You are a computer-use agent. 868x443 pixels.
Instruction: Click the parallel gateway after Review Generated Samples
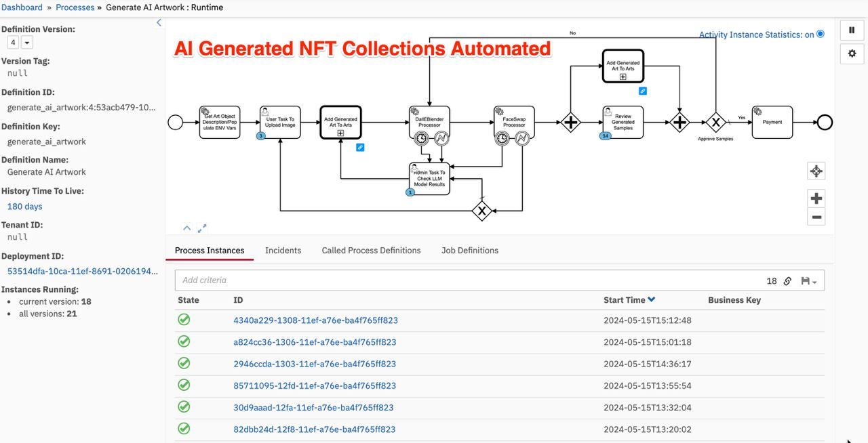pos(679,122)
